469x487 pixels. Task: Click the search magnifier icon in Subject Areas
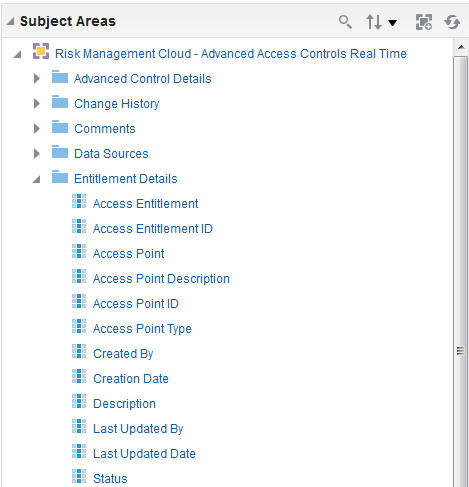(x=345, y=22)
